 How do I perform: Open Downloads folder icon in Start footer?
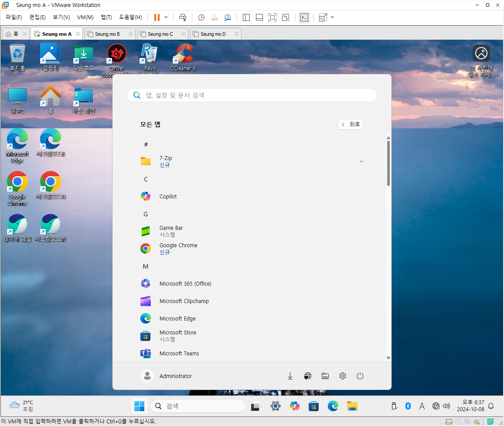290,376
